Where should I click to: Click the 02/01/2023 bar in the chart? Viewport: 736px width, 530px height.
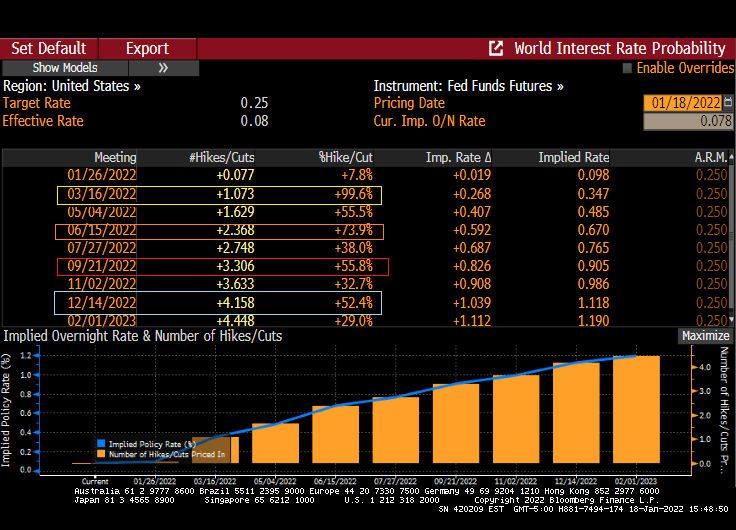tap(636, 412)
